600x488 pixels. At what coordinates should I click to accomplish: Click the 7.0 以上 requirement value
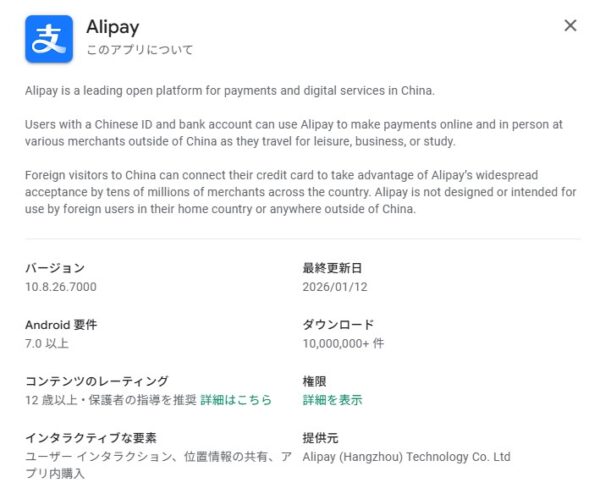point(47,343)
